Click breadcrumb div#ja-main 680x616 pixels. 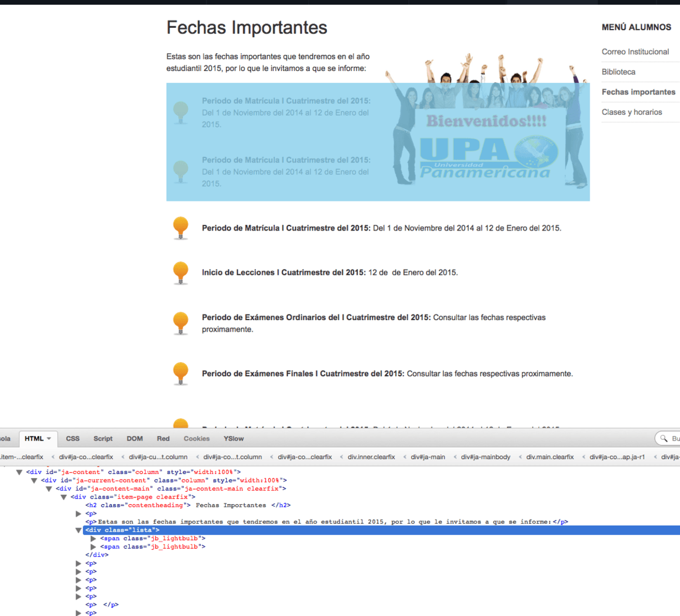pyautogui.click(x=428, y=457)
